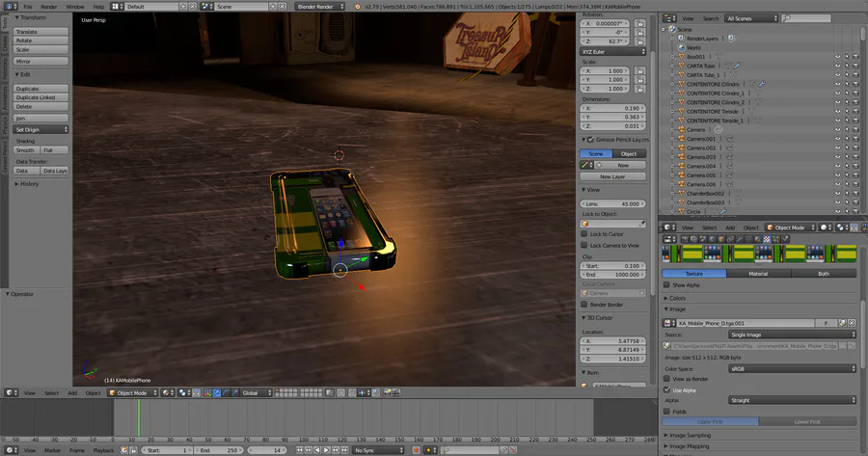
Task: Enable the Fields checkbox
Action: [x=667, y=412]
